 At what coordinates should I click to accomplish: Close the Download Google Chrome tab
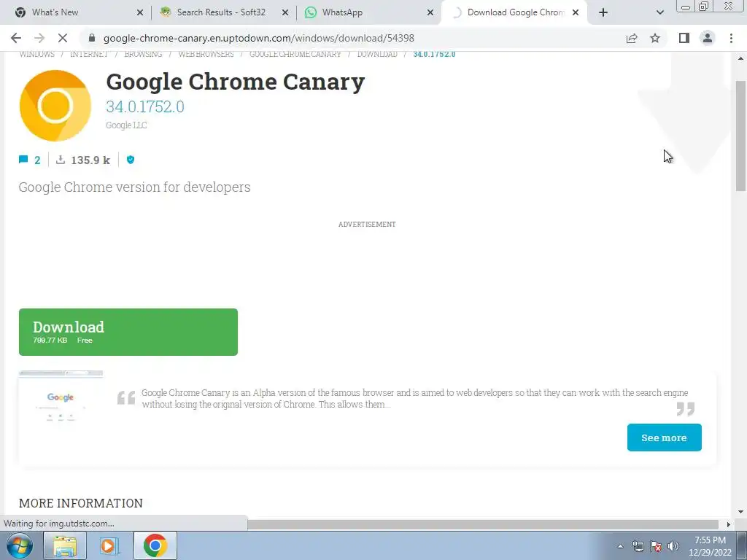tap(576, 12)
